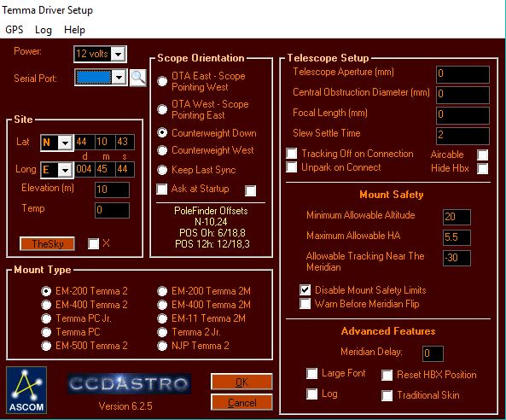Click the OK button
This screenshot has height=420, width=506.
[241, 382]
